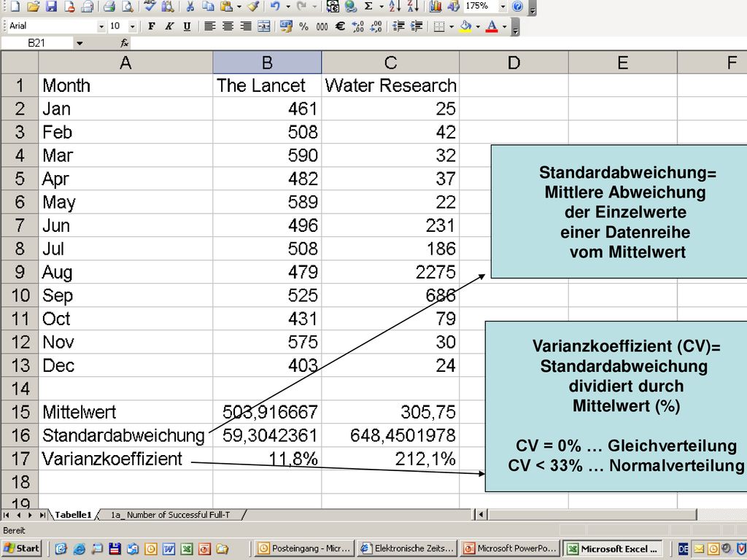This screenshot has width=747, height=560.
Task: Jump to the first sheet tab arrow
Action: tap(6, 515)
